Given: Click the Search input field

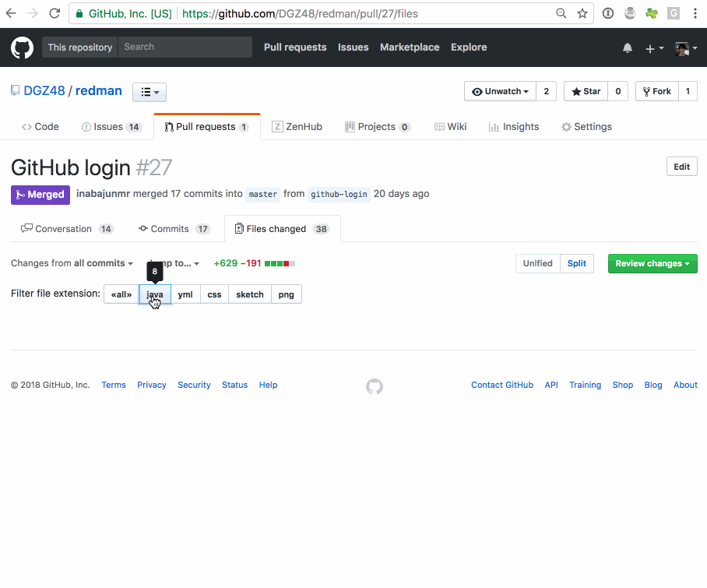Looking at the screenshot, I should pos(185,48).
